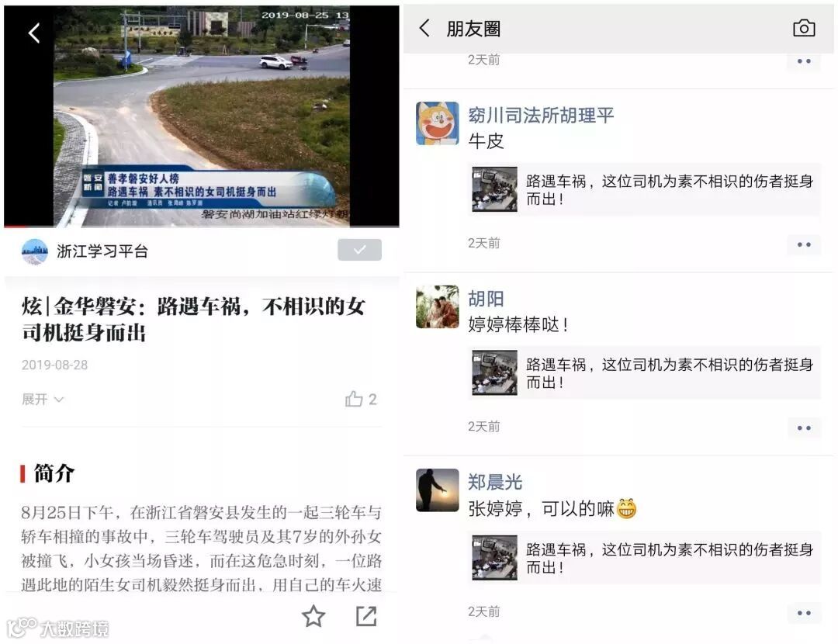Open the shared article in 胡阳's post
Image resolution: width=838 pixels, height=644 pixels.
point(644,373)
